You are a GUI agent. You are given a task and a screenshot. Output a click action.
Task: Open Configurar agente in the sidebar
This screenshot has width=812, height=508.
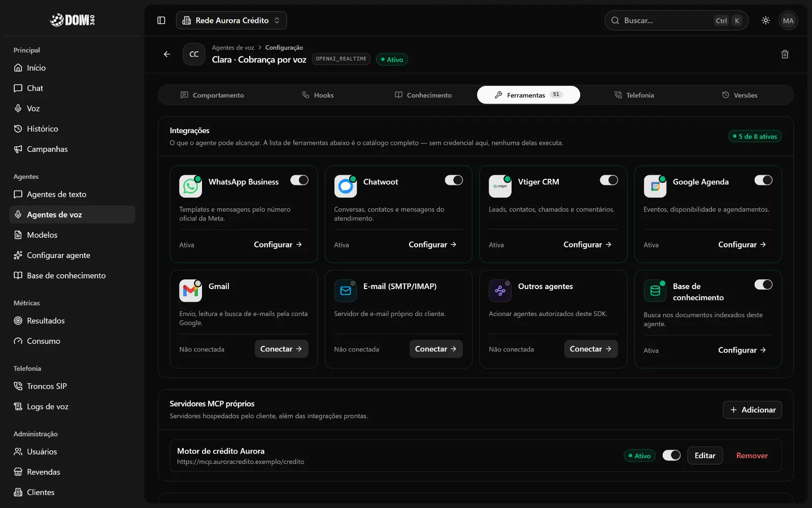tap(72, 255)
